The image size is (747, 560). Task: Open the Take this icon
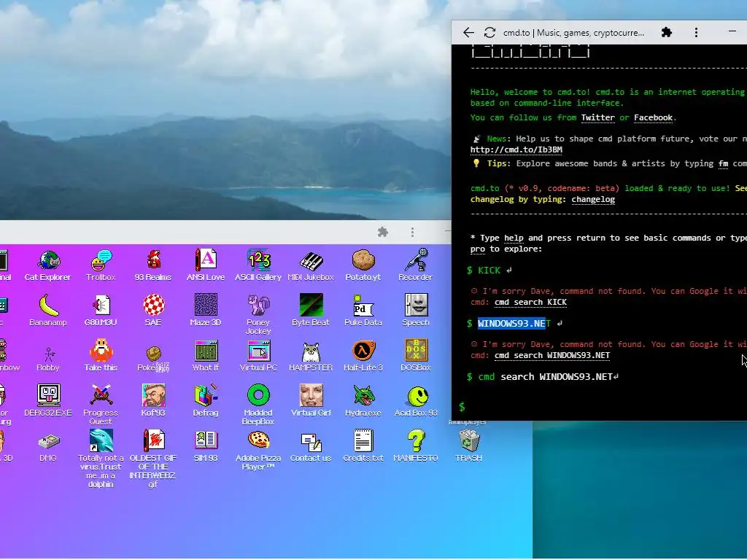101,356
